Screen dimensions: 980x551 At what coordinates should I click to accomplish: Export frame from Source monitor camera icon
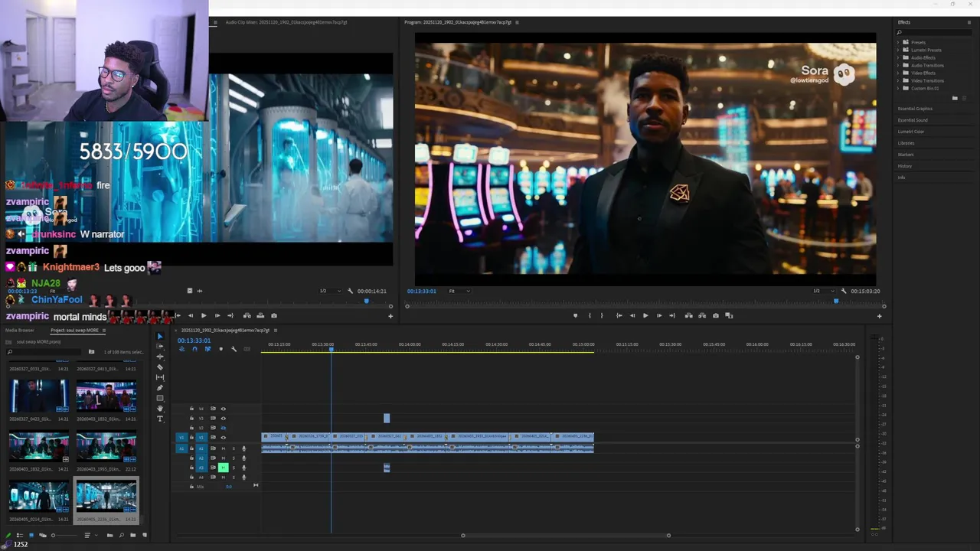coord(274,315)
